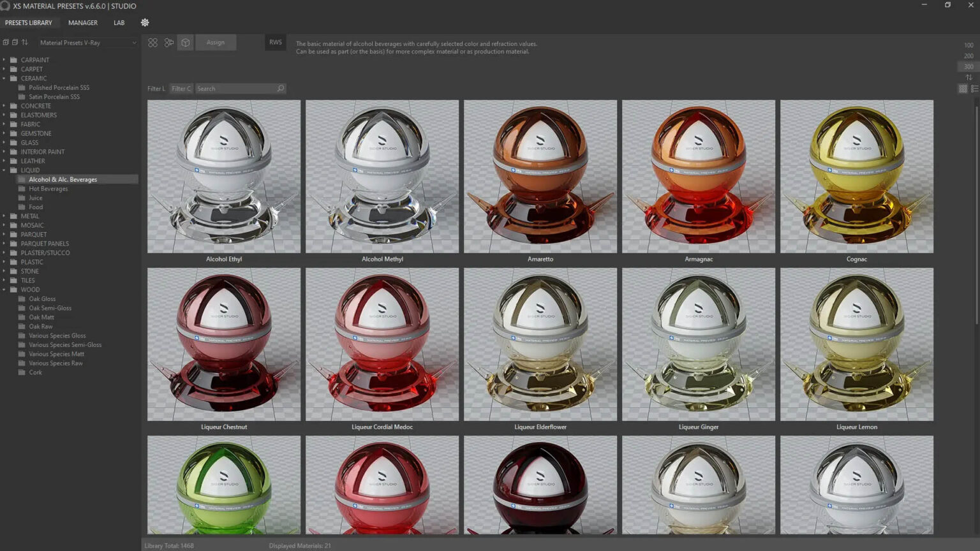The width and height of the screenshot is (980, 551).
Task: Open the Cognac material thumbnail
Action: click(857, 177)
